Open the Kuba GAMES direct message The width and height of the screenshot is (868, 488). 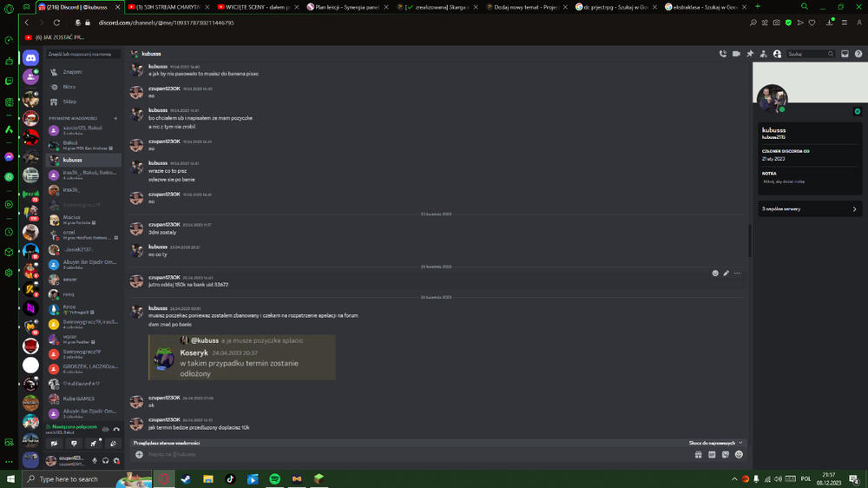[x=83, y=399]
